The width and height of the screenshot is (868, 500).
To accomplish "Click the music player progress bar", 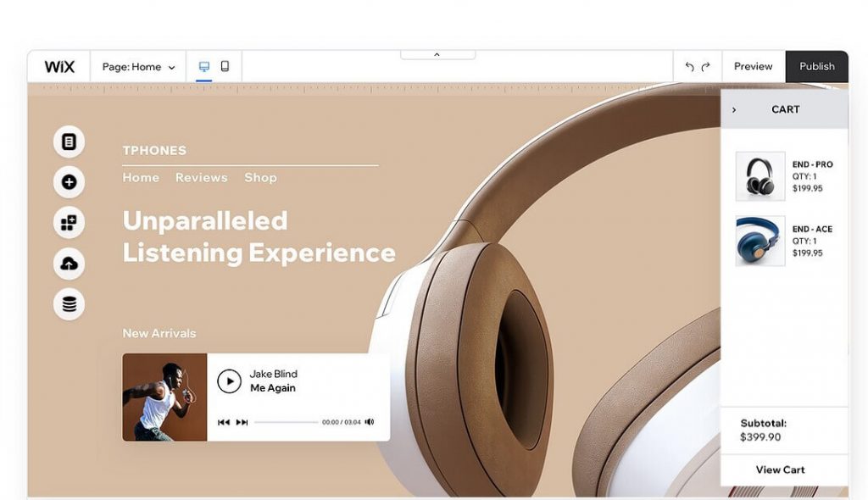I will coord(287,422).
